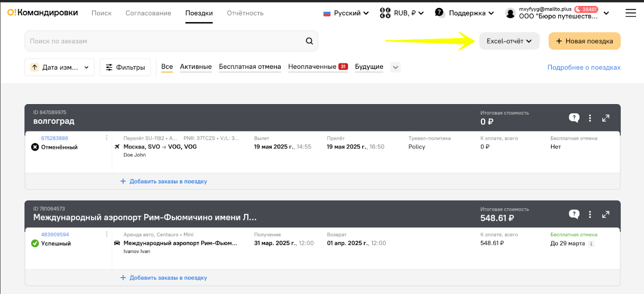Click pickup date 31 мар. 2025 12:00
Image resolution: width=644 pixels, height=294 pixels.
pos(284,243)
